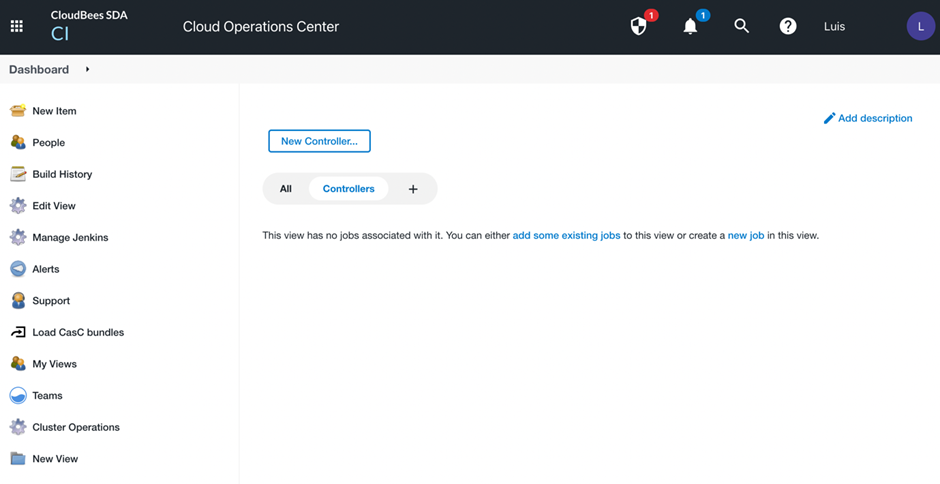Click the New Item box icon
This screenshot has width=940, height=484.
[18, 111]
